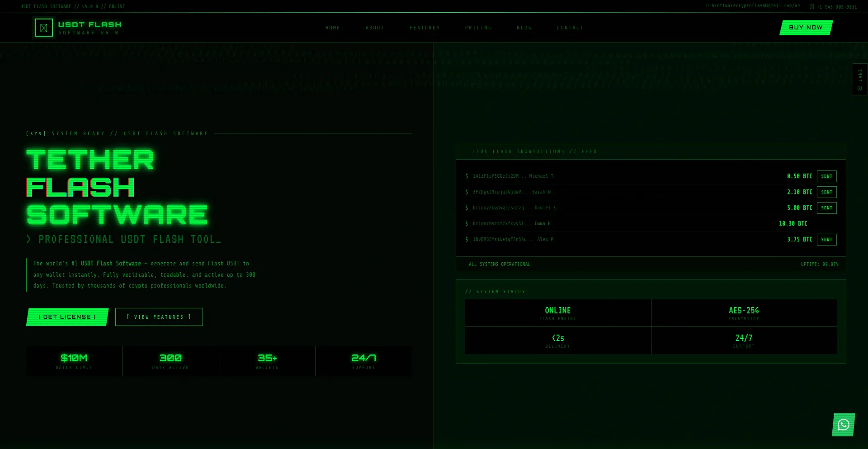Viewport: 868px width, 449px height.
Task: Click the UPTIME: 99.97% text
Action: (x=820, y=264)
